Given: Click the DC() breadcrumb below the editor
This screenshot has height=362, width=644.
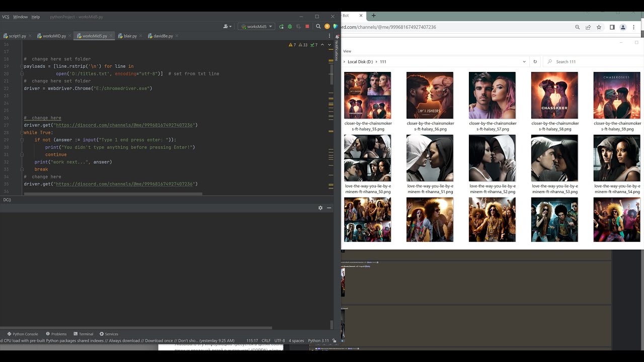Looking at the screenshot, I should 7,200.
